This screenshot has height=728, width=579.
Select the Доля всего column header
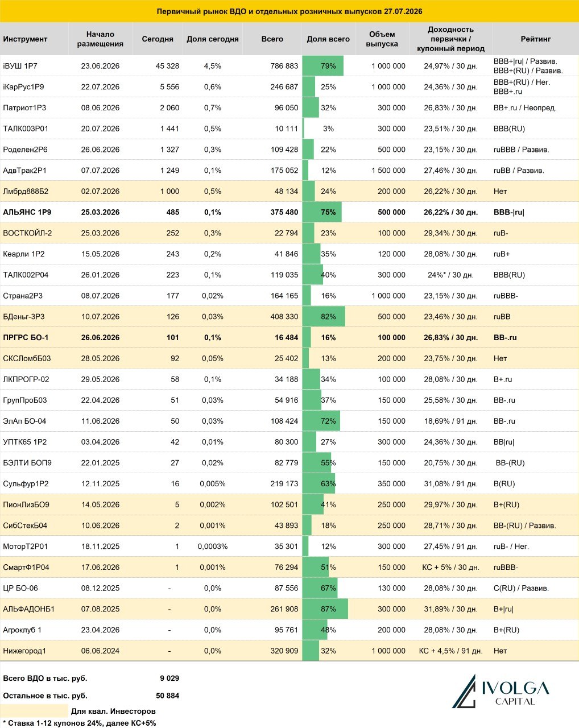point(328,39)
